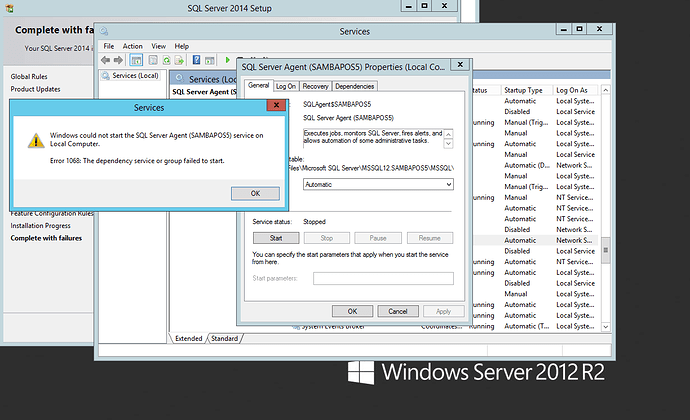Toggle the Show/Hide Action Pane icon
The image size is (690, 420).
210,60
